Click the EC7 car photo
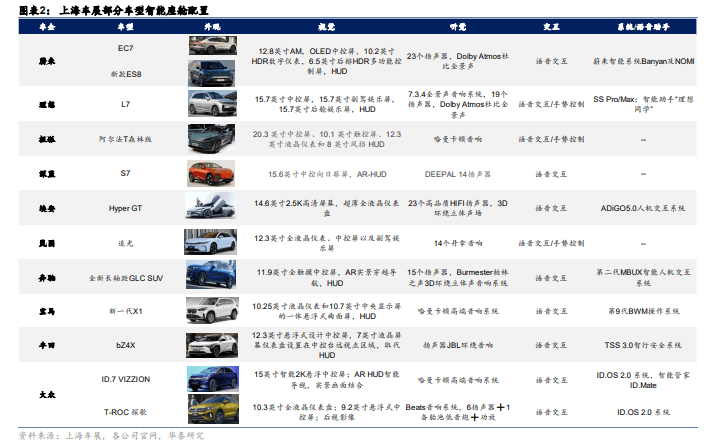Screen dimensions: 726x446 coord(213,45)
